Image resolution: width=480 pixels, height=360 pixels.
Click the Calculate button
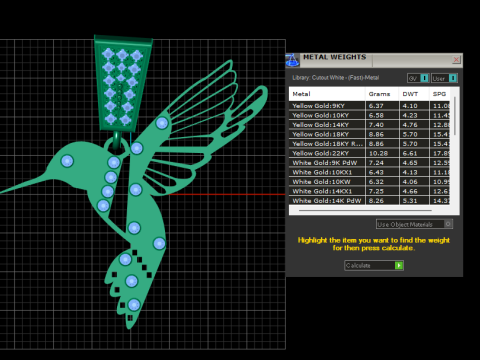374,265
